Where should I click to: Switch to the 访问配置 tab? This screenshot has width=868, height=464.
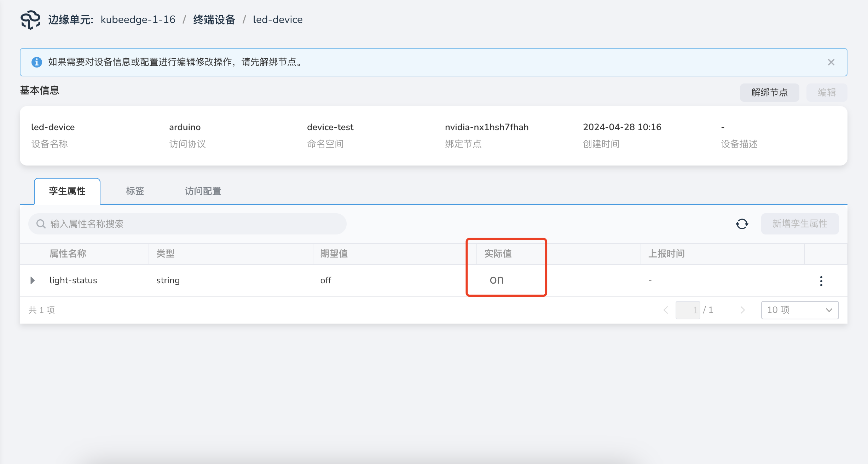tap(203, 191)
